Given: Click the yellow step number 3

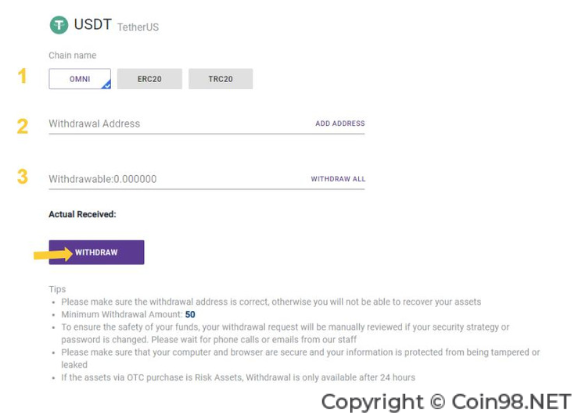Looking at the screenshot, I should coord(22,177).
